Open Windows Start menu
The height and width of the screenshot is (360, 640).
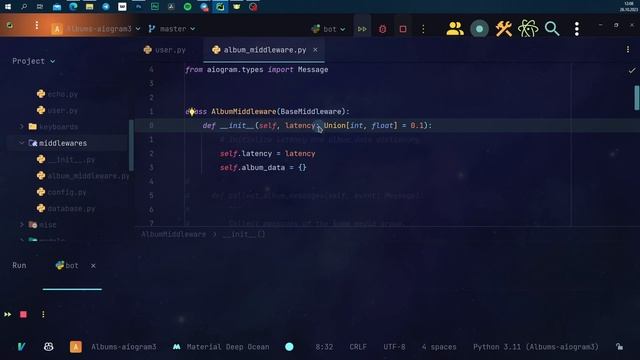[x=8, y=7]
